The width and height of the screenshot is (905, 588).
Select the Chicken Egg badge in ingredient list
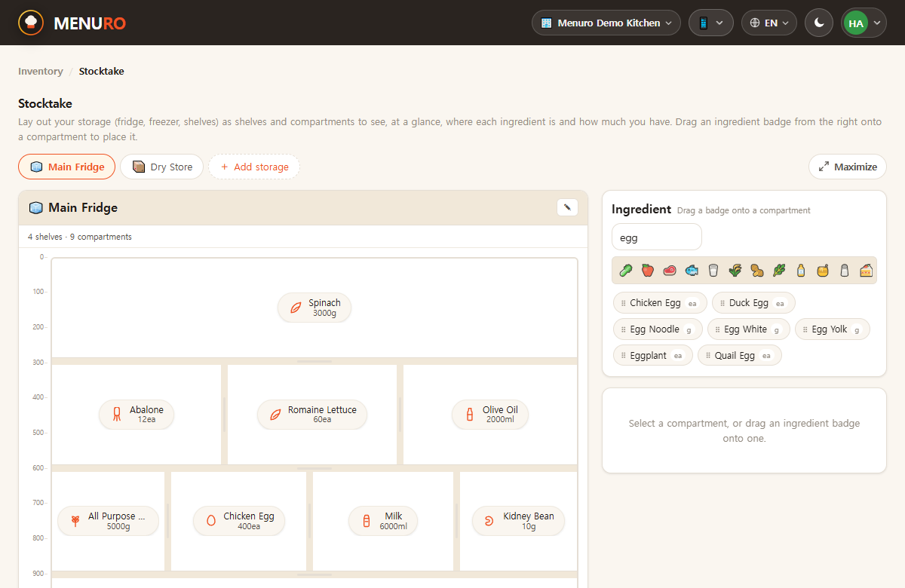click(x=660, y=303)
